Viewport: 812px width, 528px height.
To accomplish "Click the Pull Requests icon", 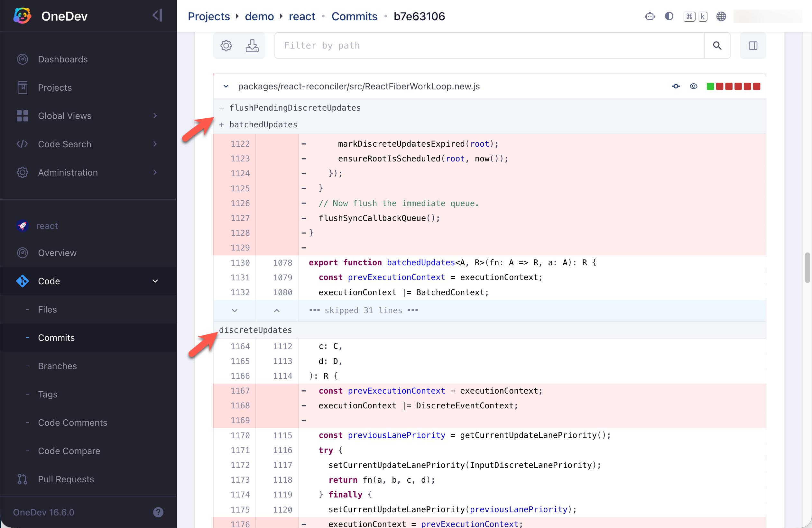I will pyautogui.click(x=23, y=479).
